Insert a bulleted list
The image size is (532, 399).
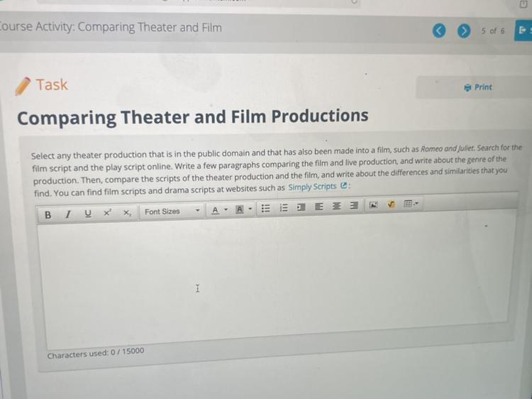(x=266, y=208)
